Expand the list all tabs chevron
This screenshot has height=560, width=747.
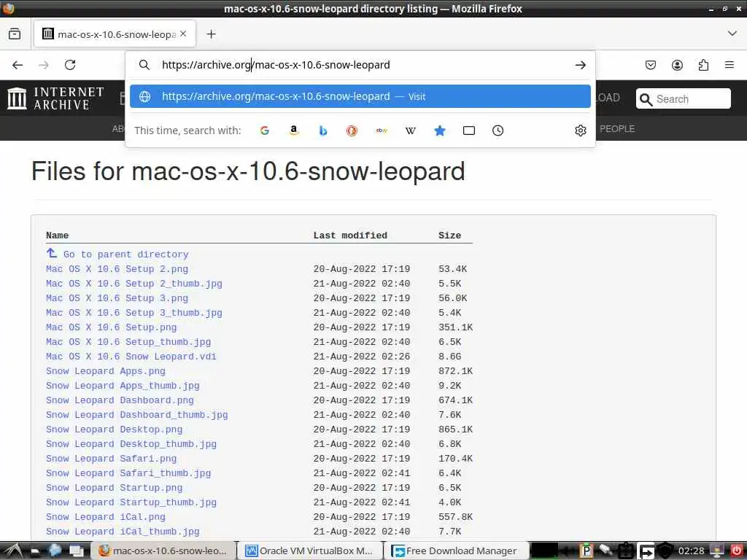click(732, 34)
